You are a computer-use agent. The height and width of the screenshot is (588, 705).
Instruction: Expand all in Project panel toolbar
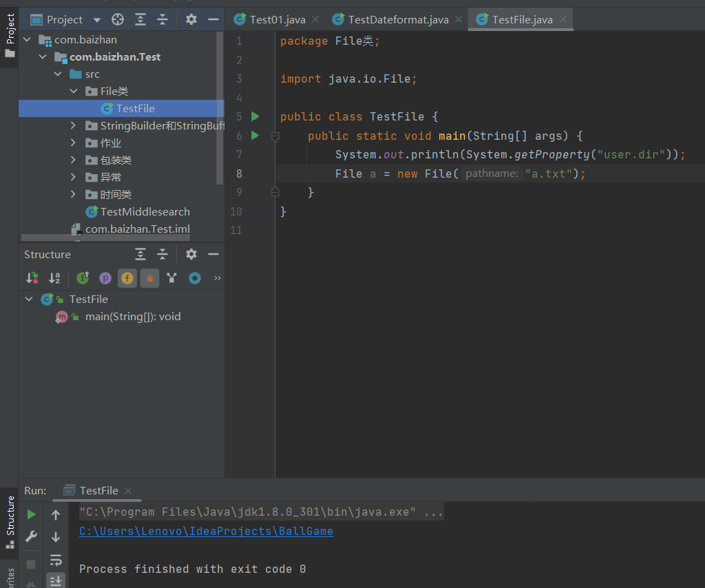140,19
